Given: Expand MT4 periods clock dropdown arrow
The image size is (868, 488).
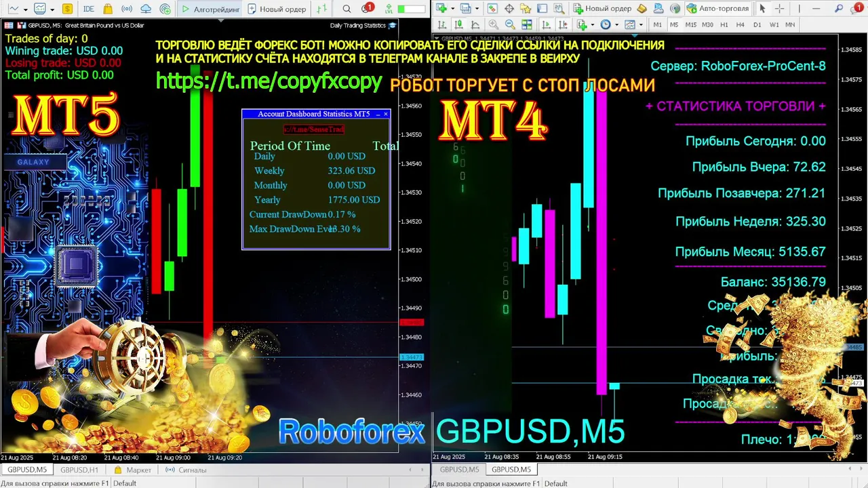Looking at the screenshot, I should point(616,24).
